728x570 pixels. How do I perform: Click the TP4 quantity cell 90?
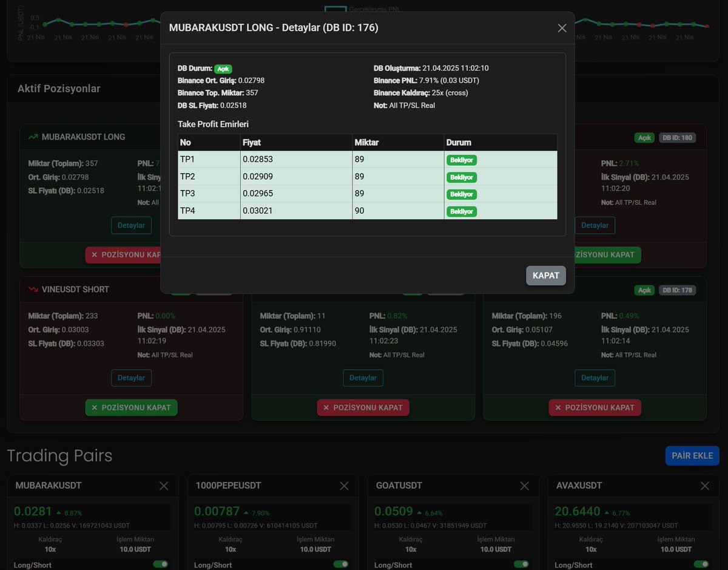(399, 211)
